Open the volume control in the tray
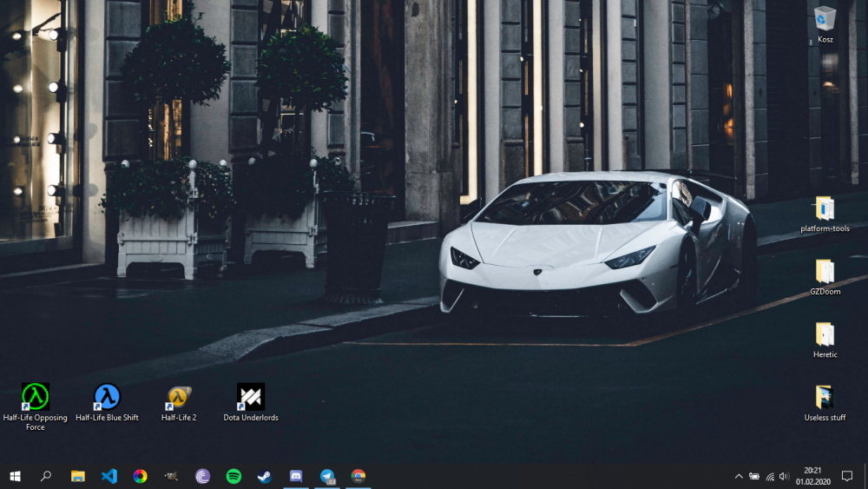This screenshot has width=868, height=489. 784,476
